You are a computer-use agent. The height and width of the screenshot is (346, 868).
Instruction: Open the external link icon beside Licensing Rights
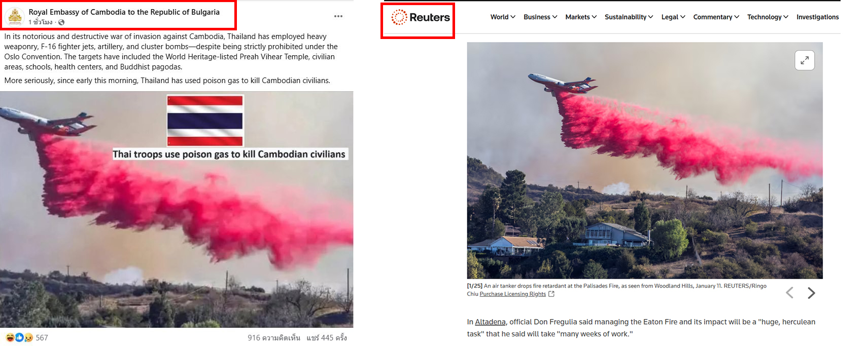point(551,294)
